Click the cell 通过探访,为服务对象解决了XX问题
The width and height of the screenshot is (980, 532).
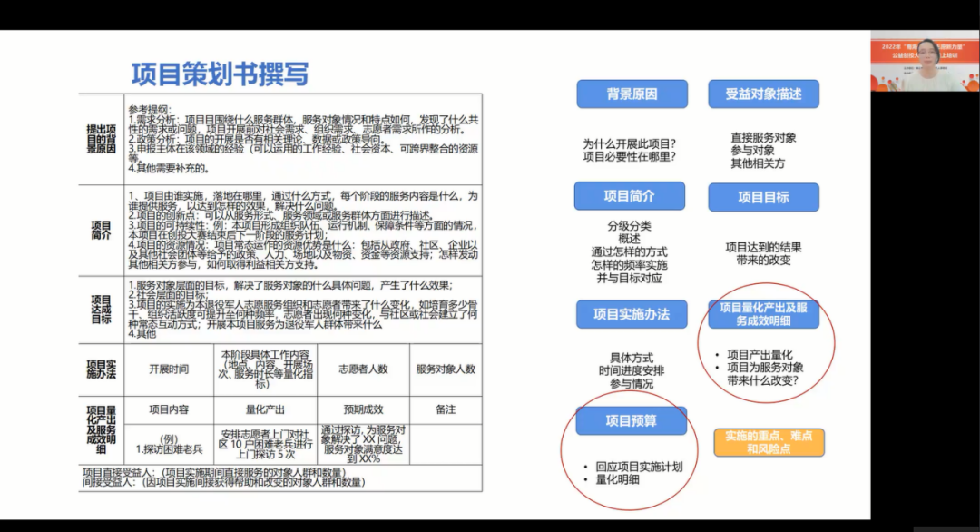[x=363, y=445]
